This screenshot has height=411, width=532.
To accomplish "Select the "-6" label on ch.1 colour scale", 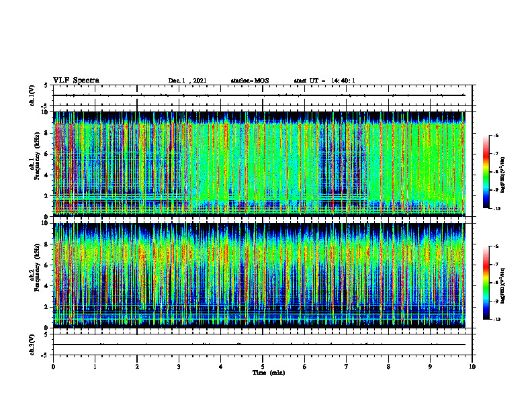I will click(x=496, y=136).
